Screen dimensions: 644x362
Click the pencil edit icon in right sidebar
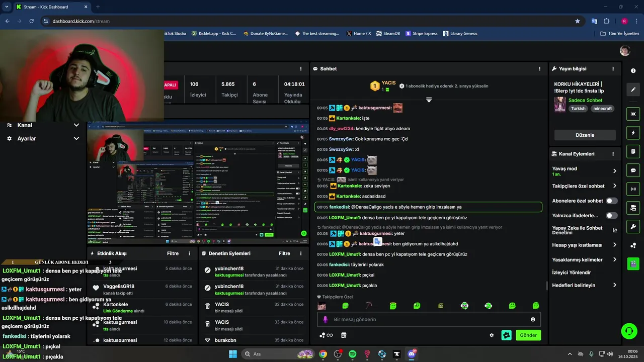(633, 89)
